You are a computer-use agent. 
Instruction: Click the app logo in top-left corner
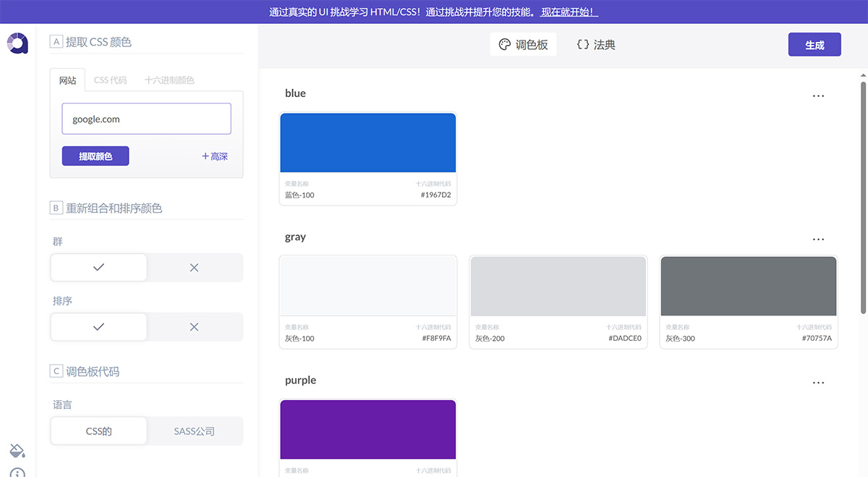16,43
